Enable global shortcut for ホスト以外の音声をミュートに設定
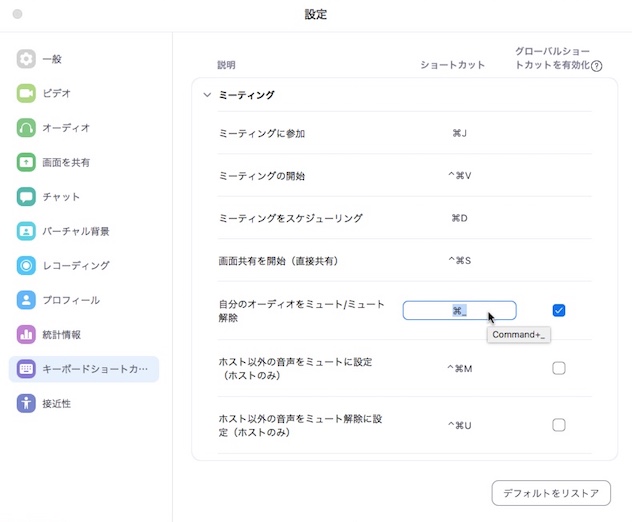 (559, 368)
